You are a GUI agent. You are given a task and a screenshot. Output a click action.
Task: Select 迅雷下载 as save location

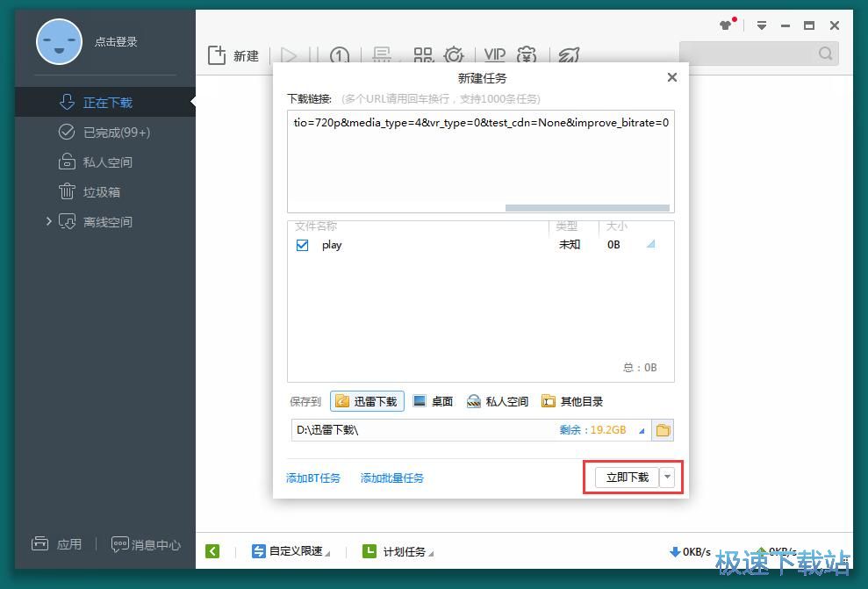pyautogui.click(x=367, y=401)
